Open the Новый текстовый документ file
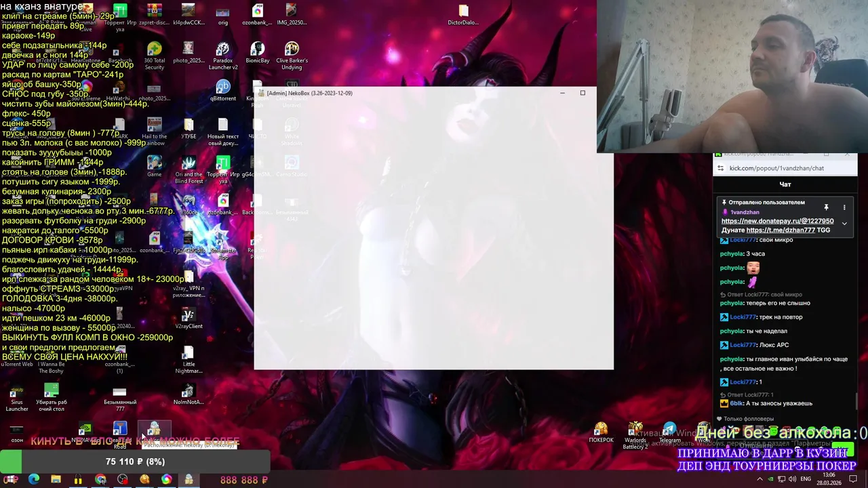The image size is (868, 488). point(223,131)
